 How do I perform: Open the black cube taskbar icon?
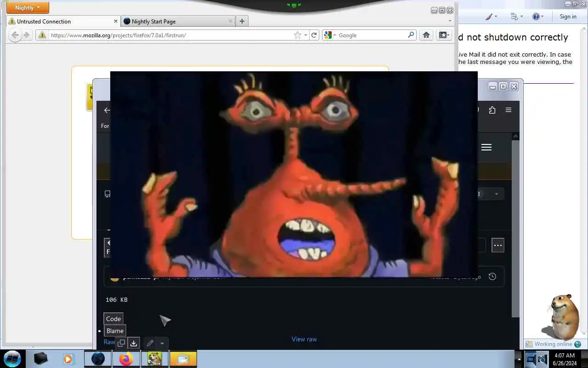click(40, 359)
